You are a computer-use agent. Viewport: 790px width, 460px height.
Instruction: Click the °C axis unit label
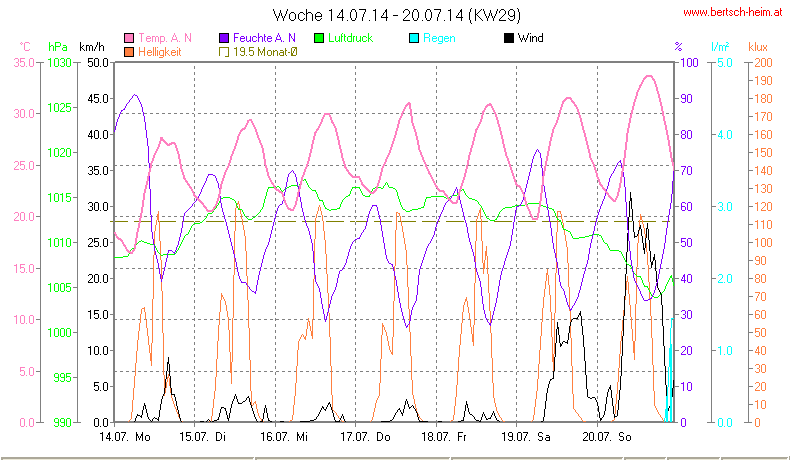coord(25,47)
